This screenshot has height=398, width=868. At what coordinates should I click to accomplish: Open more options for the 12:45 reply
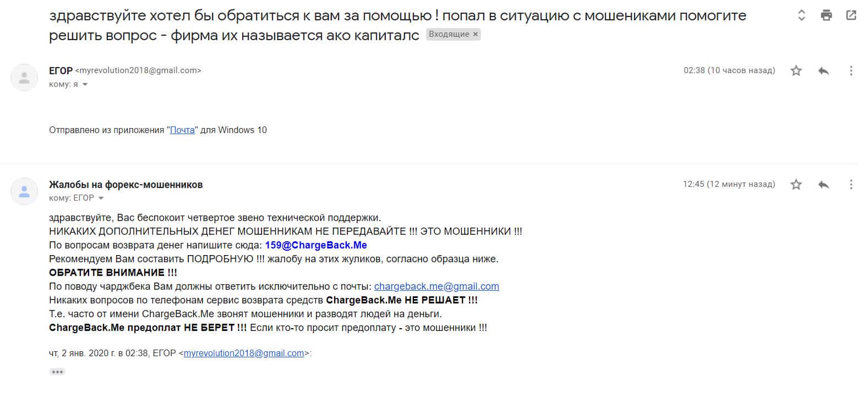(851, 185)
